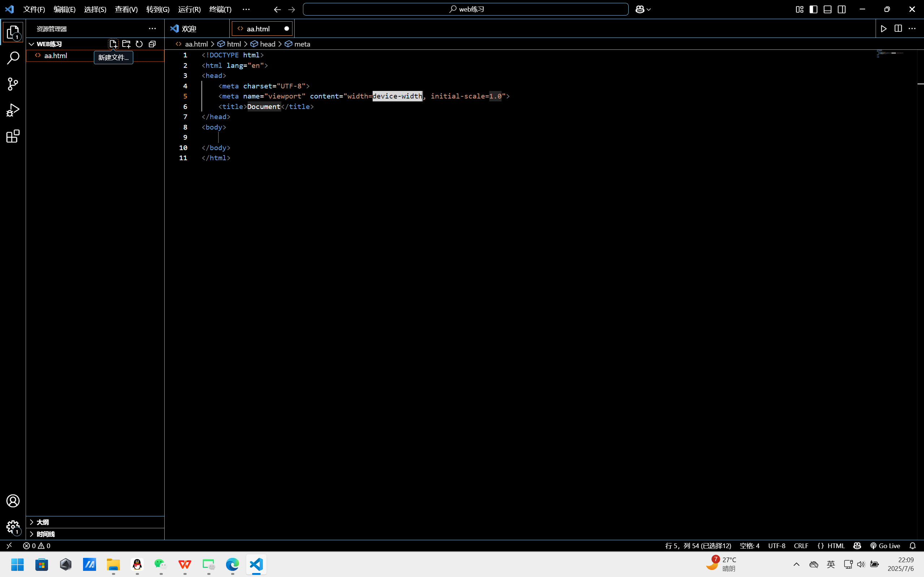Click Go Live in status bar
Image resolution: width=924 pixels, height=577 pixels.
coord(885,546)
